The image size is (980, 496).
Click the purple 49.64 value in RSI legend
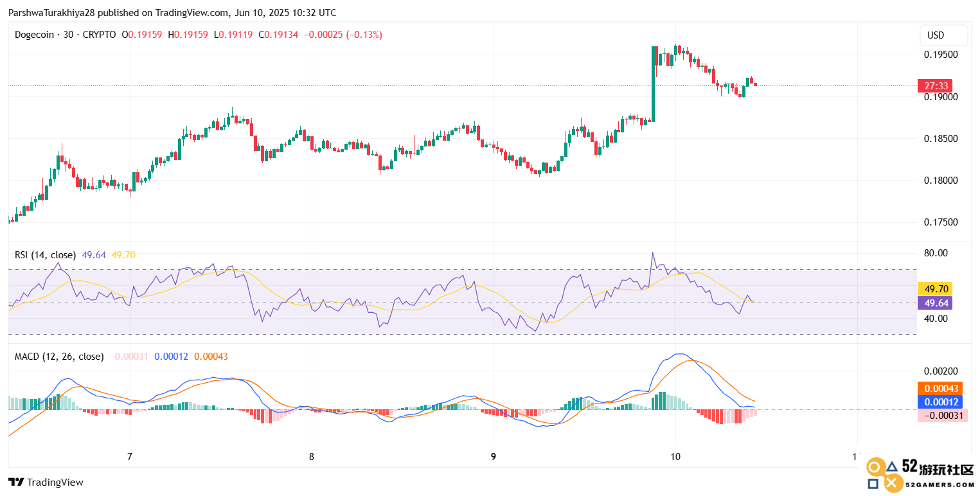point(94,255)
